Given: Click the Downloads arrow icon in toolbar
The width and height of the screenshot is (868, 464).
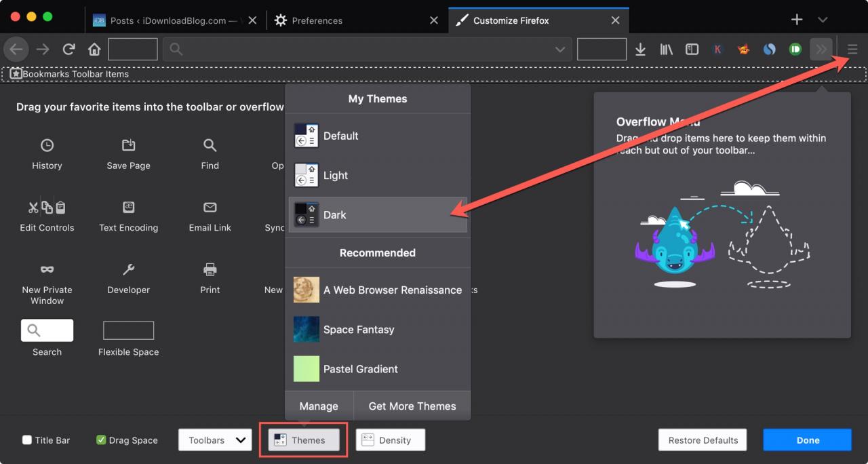Looking at the screenshot, I should click(640, 50).
